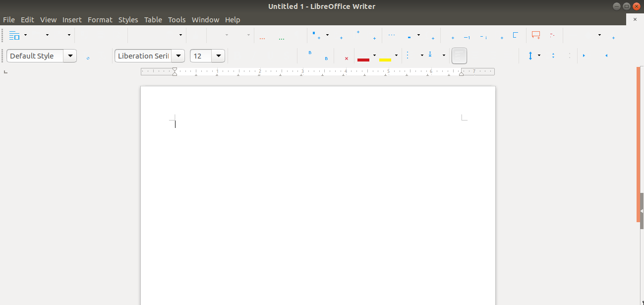The height and width of the screenshot is (305, 644).
Task: Click the tab stop type selector by ruler
Action: [x=5, y=72]
